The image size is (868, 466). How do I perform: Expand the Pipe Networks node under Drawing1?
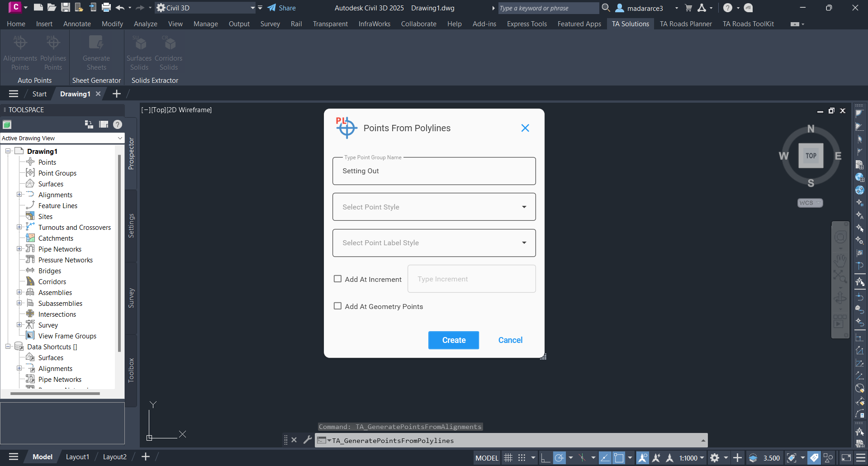click(x=19, y=249)
